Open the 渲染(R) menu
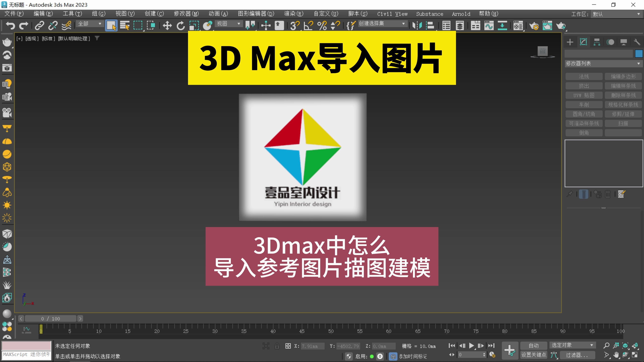 click(x=294, y=14)
